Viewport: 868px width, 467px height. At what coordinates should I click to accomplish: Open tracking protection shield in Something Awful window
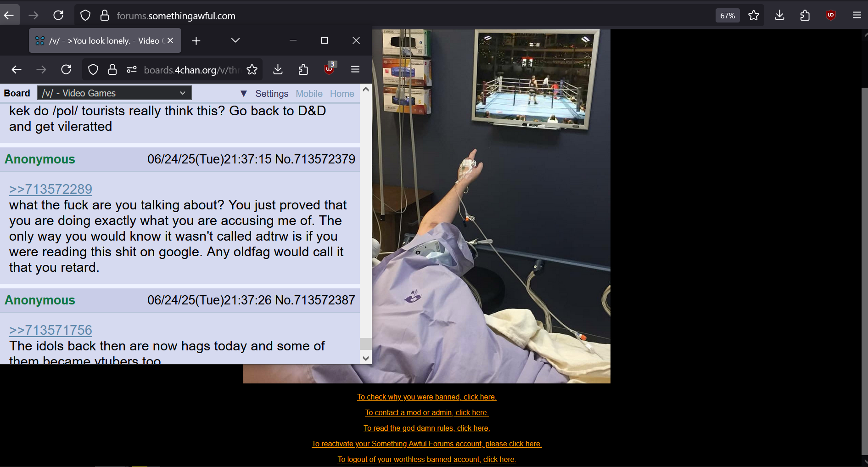pos(85,16)
